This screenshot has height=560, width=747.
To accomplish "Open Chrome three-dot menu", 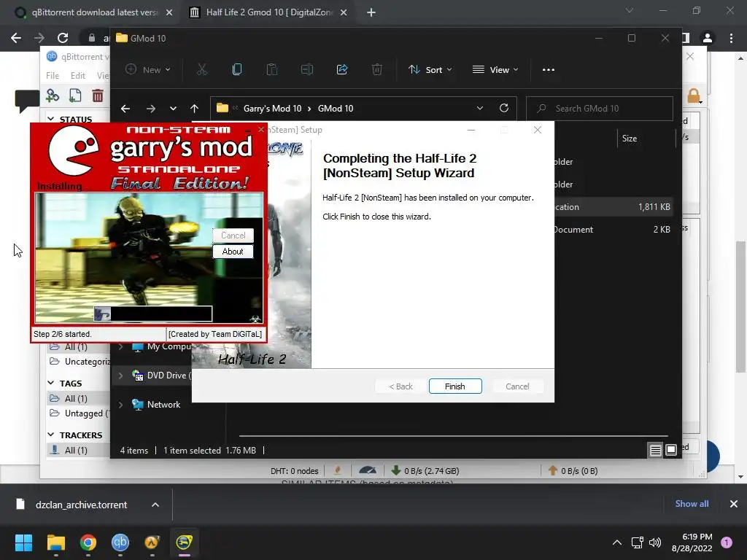I will [731, 38].
